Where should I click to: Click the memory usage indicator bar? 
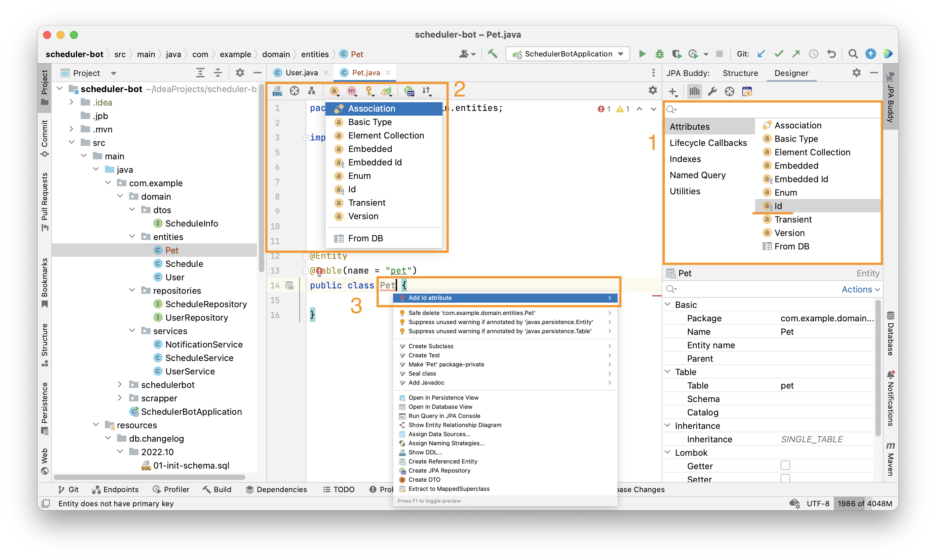[865, 504]
